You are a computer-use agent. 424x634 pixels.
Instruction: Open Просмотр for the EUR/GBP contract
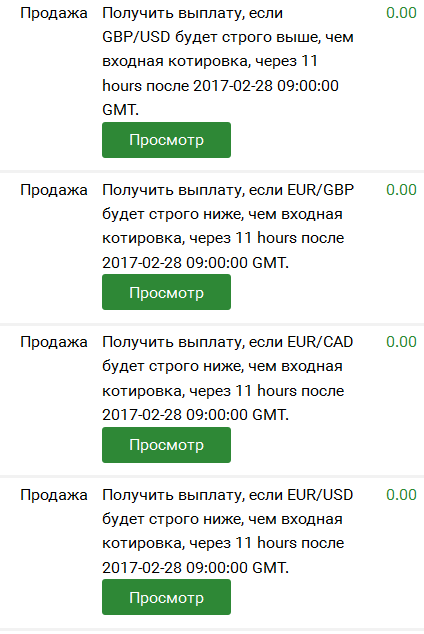[x=166, y=292]
